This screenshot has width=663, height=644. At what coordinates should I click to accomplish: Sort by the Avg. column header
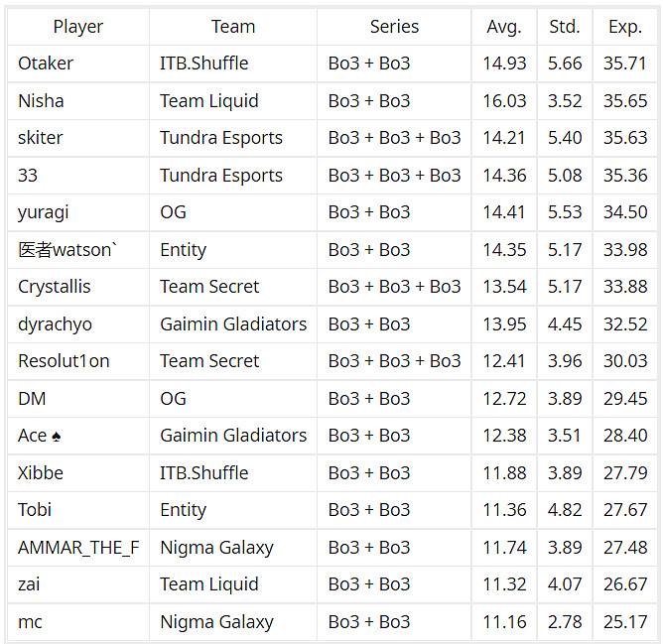coord(504,27)
